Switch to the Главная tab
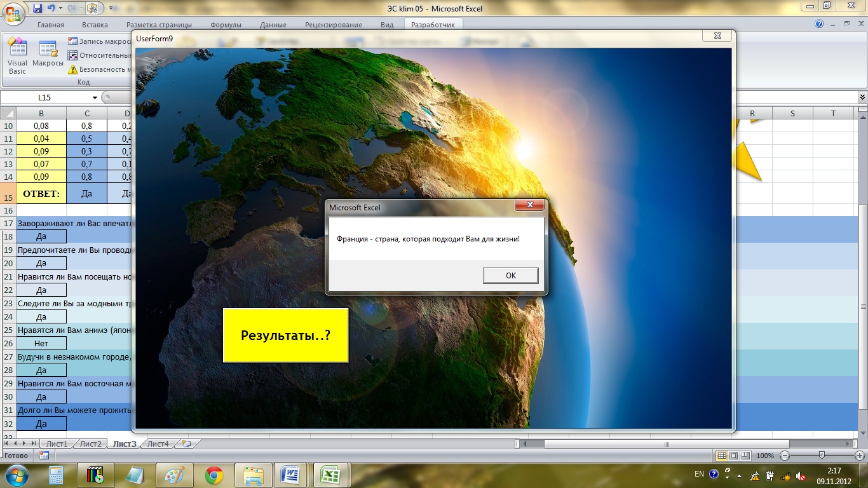 (51, 25)
